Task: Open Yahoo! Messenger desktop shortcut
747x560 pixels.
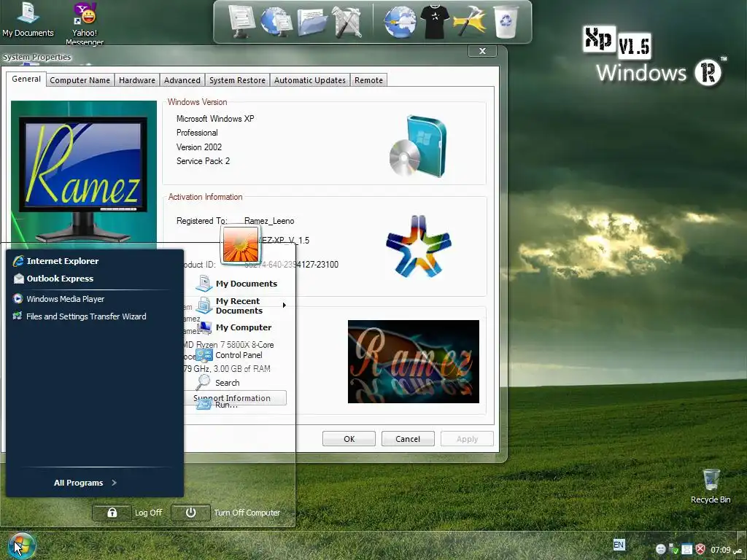Action: click(85, 23)
